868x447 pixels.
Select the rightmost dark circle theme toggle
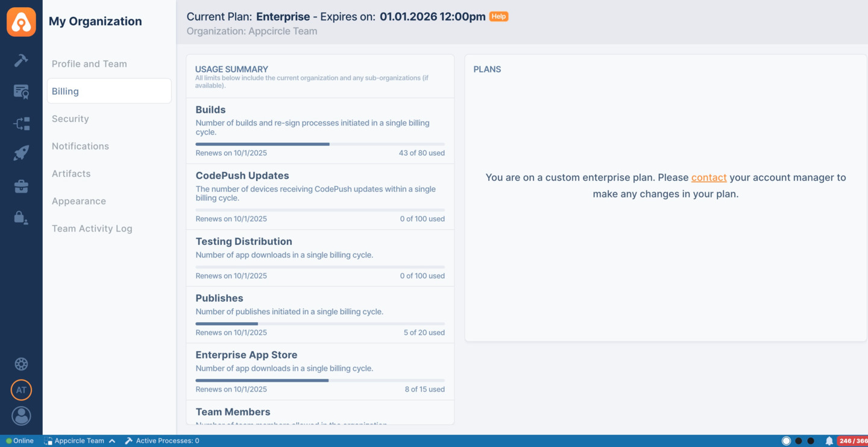(811, 441)
